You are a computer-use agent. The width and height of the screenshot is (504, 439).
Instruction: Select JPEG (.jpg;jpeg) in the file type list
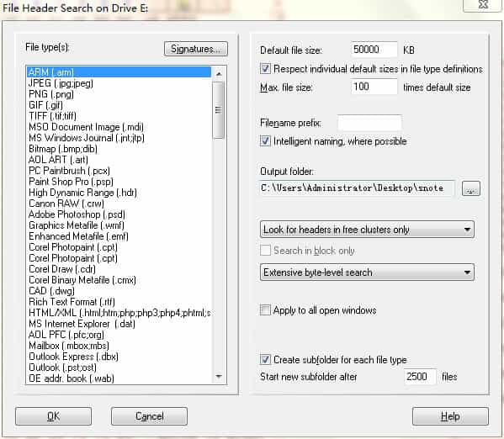coord(61,83)
